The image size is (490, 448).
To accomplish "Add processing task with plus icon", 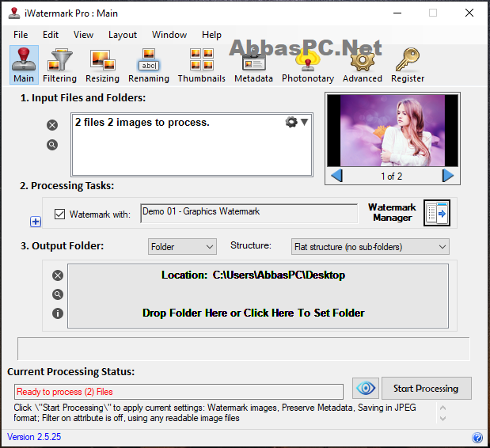I will (x=36, y=222).
